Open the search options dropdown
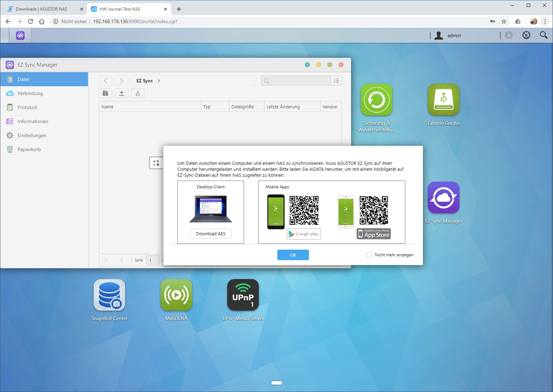The height and width of the screenshot is (392, 553). pyautogui.click(x=336, y=81)
